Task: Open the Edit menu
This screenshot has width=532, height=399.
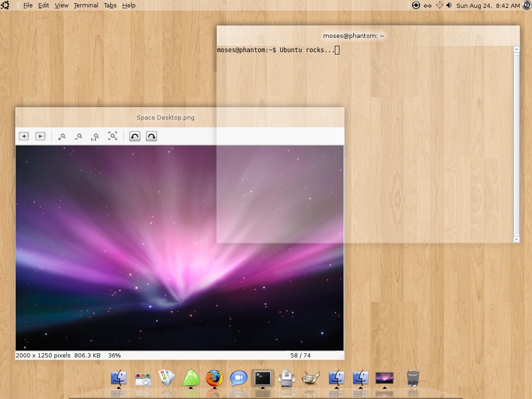Action: [43, 6]
